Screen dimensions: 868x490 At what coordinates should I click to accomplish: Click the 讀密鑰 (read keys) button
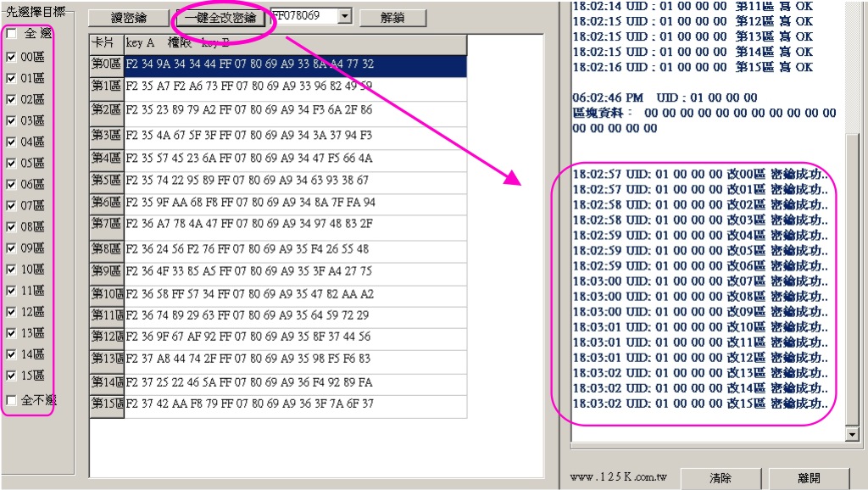click(128, 18)
